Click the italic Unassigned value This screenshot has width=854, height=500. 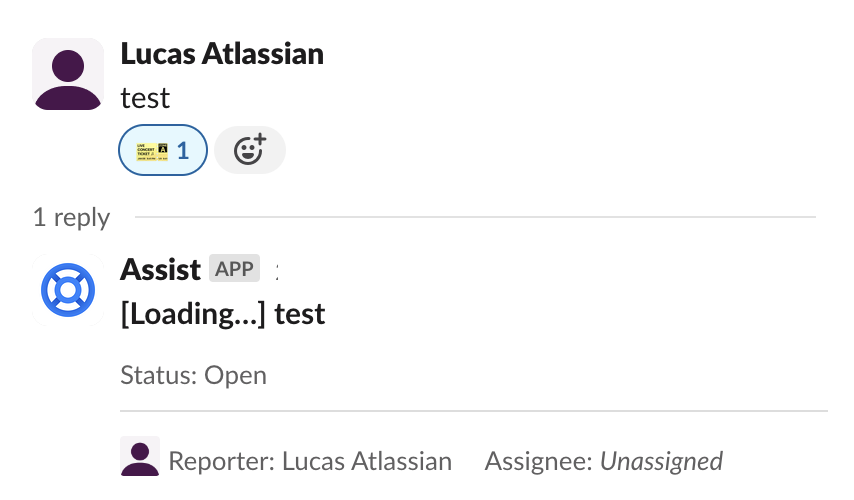[661, 461]
